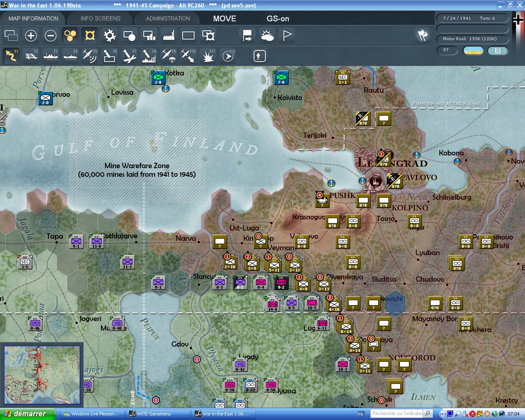Click the upward arrow button in mode toolbar
Viewport: 525px width, 420px height.
[259, 56]
